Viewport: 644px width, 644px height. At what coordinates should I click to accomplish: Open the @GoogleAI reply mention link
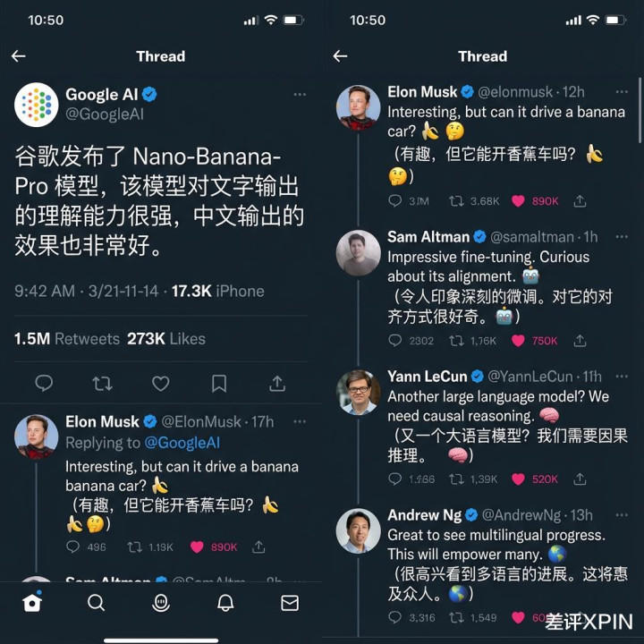coord(182,443)
